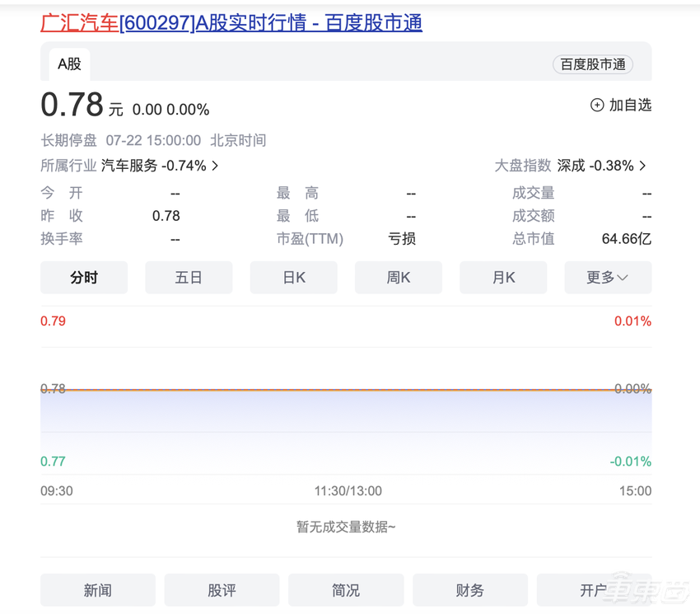Show the 月K monthly chart
Image resolution: width=700 pixels, height=614 pixels.
502,278
